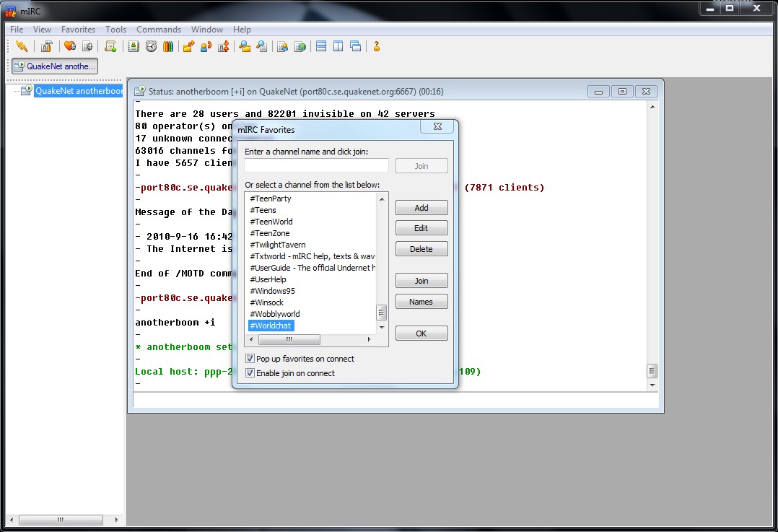The image size is (778, 532).
Task: Click OK in mIRC Favorites dialog
Action: pyautogui.click(x=421, y=333)
